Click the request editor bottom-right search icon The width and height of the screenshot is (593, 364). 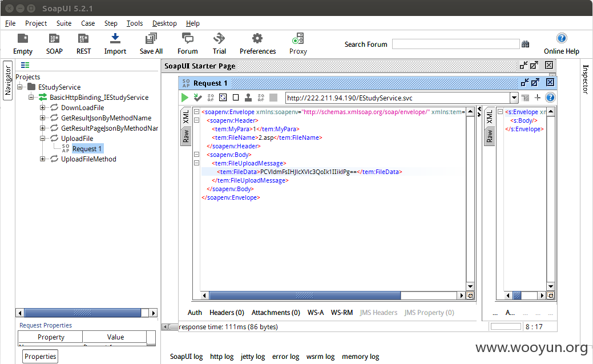pyautogui.click(x=470, y=296)
